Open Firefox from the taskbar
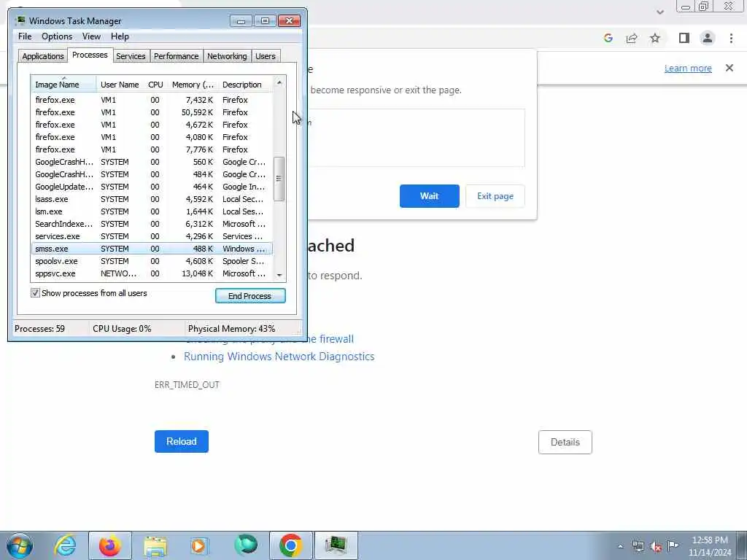Image resolution: width=747 pixels, height=560 pixels. point(109,545)
